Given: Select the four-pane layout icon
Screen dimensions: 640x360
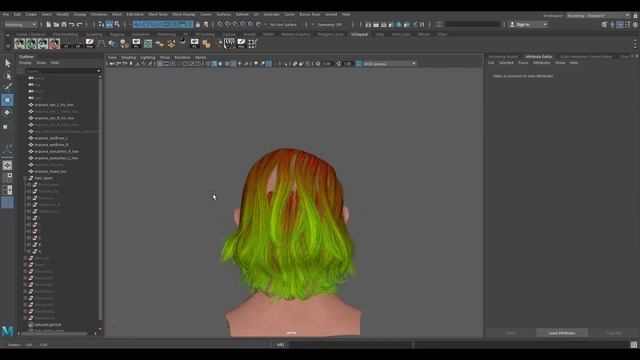Looking at the screenshot, I should click(7, 178).
